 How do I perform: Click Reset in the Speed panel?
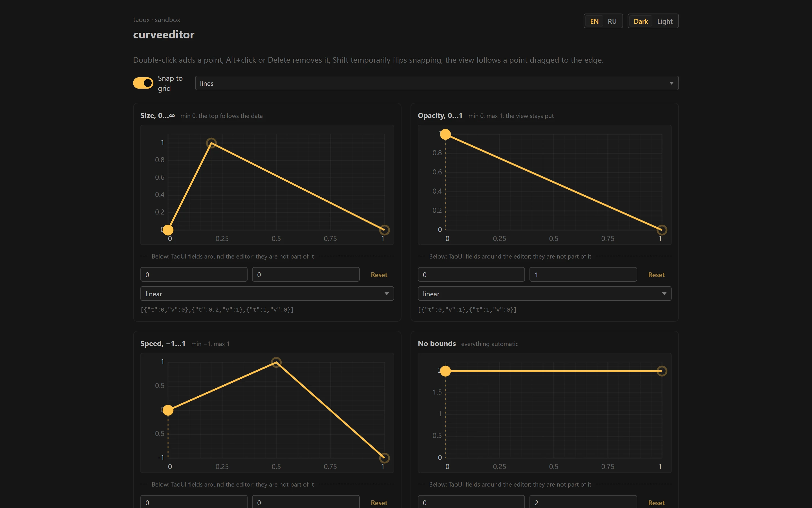pyautogui.click(x=379, y=503)
